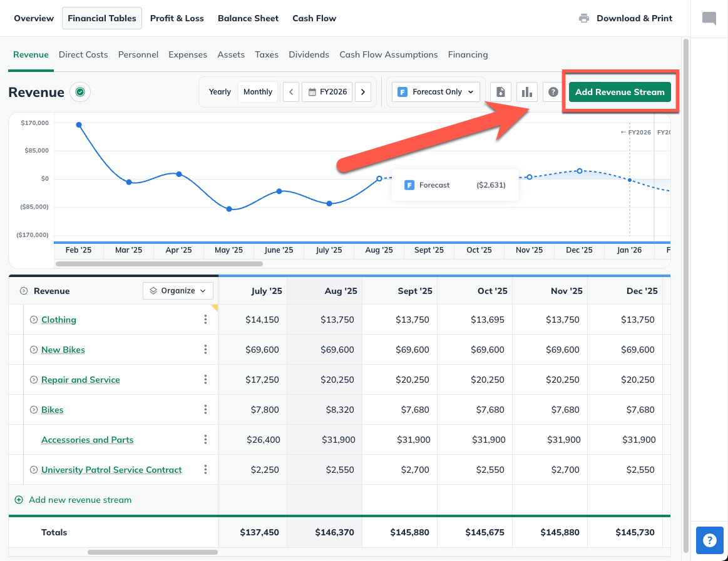Click the blue help button at bottom right
The image size is (728, 561).
click(709, 540)
